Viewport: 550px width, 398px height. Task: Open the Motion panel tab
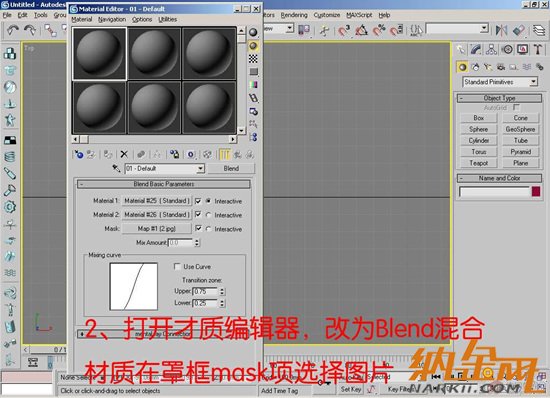tap(507, 49)
